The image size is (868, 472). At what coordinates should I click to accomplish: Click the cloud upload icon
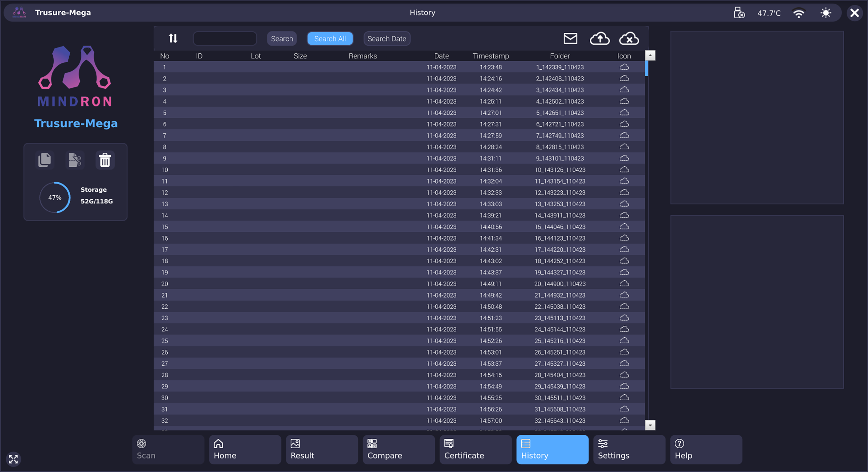pyautogui.click(x=599, y=38)
